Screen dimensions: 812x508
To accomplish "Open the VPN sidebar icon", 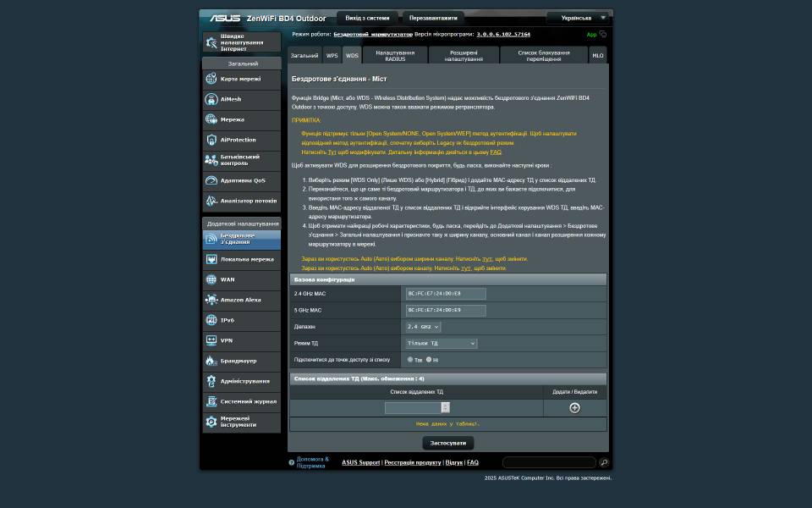I will [x=211, y=340].
